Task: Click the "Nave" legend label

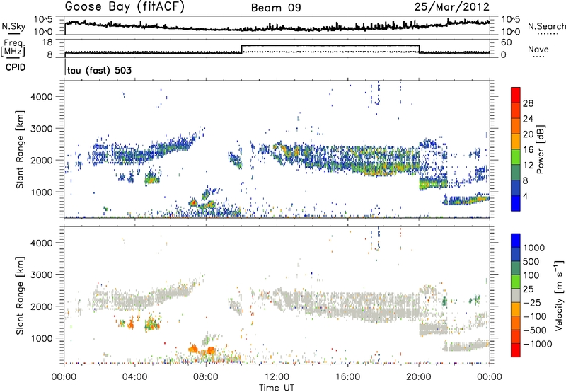Action: click(538, 49)
